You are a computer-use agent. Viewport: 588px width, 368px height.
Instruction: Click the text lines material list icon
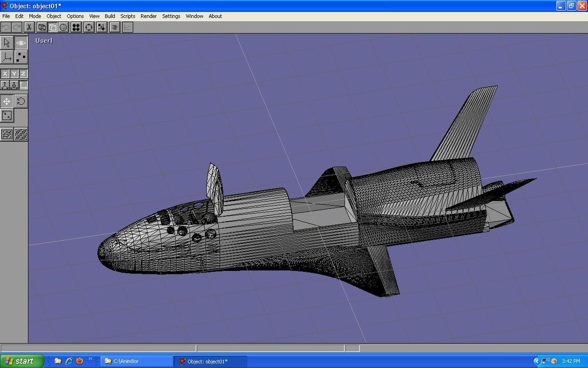coord(114,27)
